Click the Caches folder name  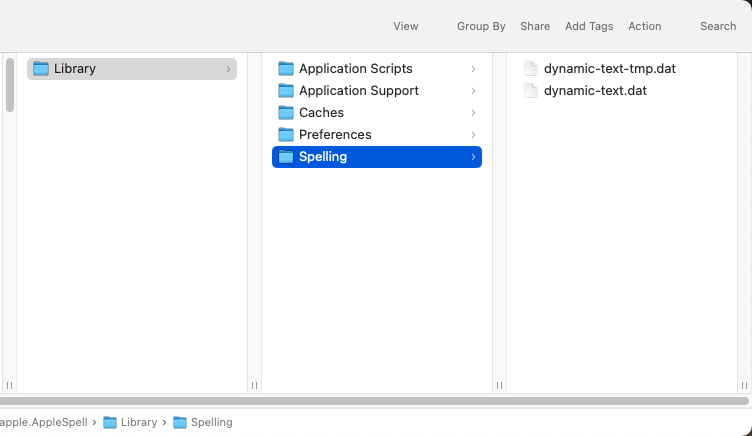[321, 113]
